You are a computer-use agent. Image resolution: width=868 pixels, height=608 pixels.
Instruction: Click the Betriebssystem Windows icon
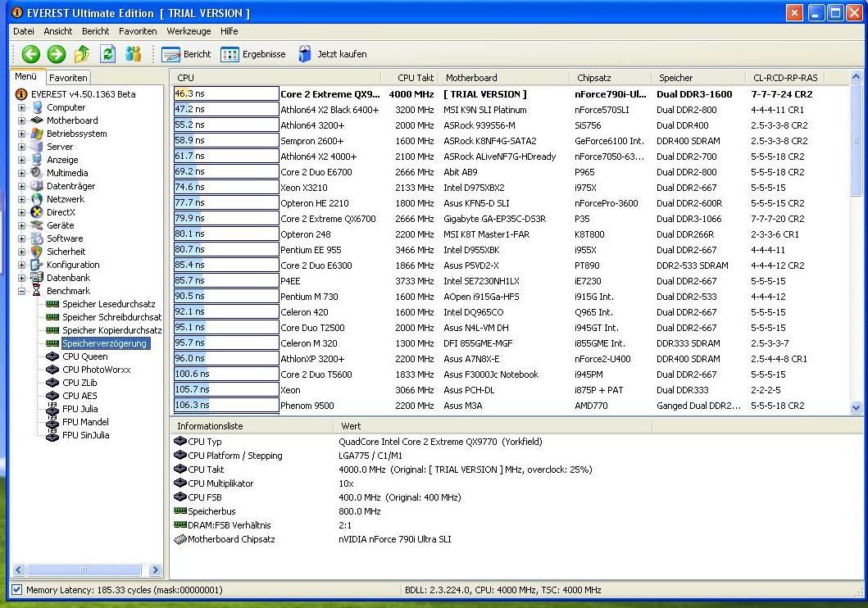[37, 134]
